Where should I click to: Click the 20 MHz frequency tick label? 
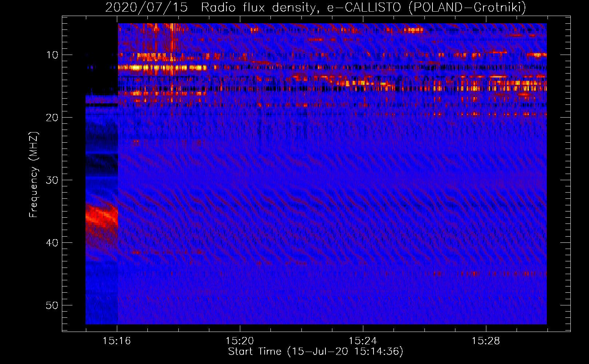pos(52,118)
